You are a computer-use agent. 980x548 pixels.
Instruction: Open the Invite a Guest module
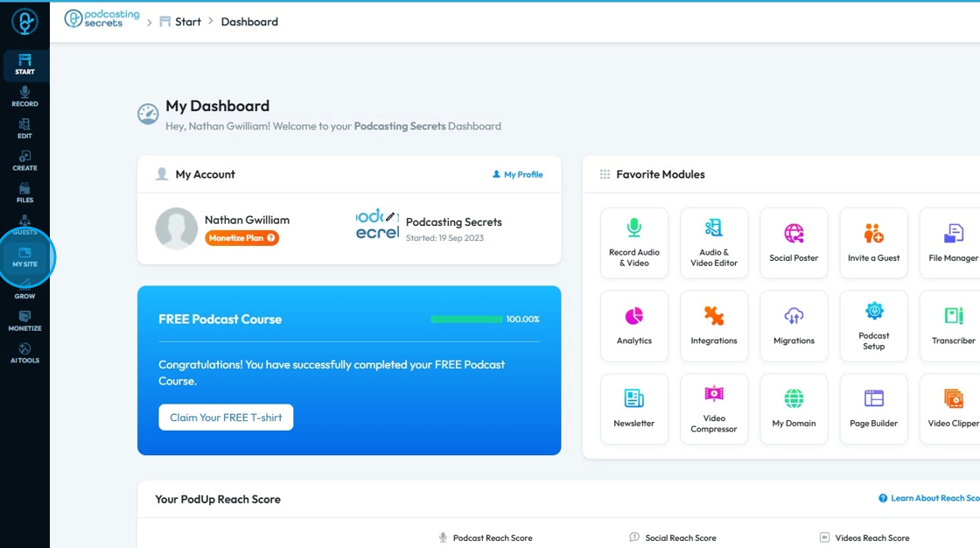tap(874, 242)
